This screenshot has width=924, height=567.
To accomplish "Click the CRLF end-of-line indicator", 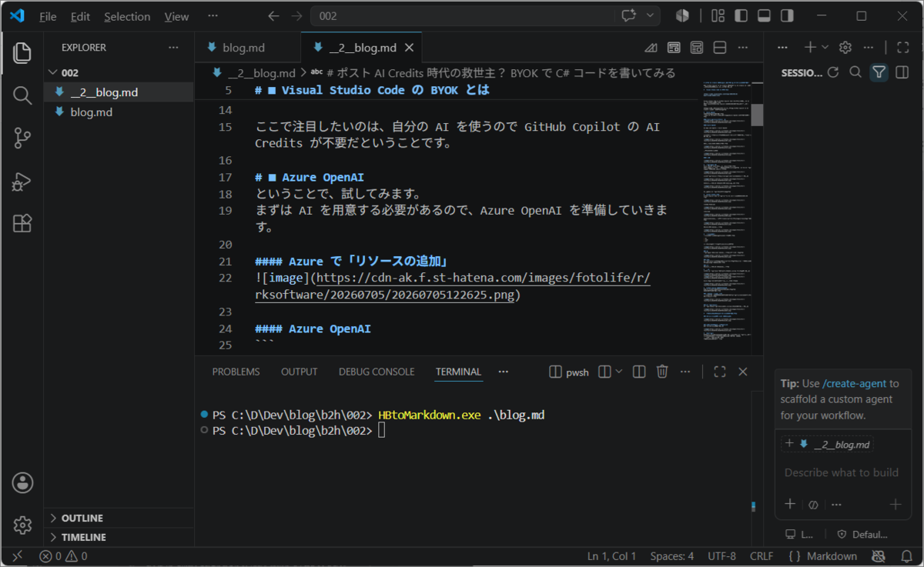I will (x=762, y=556).
